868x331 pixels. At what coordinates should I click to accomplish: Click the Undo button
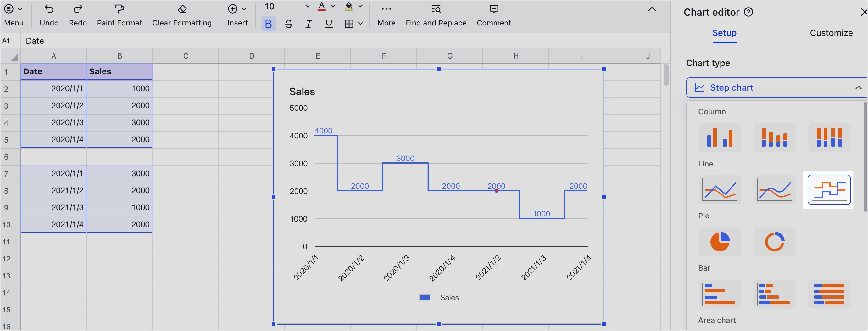point(49,15)
